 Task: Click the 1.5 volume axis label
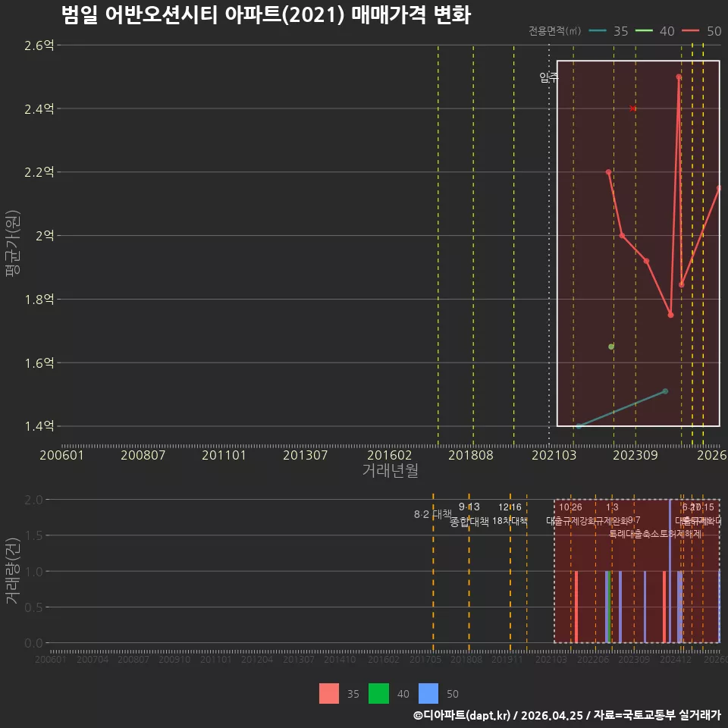[33, 536]
